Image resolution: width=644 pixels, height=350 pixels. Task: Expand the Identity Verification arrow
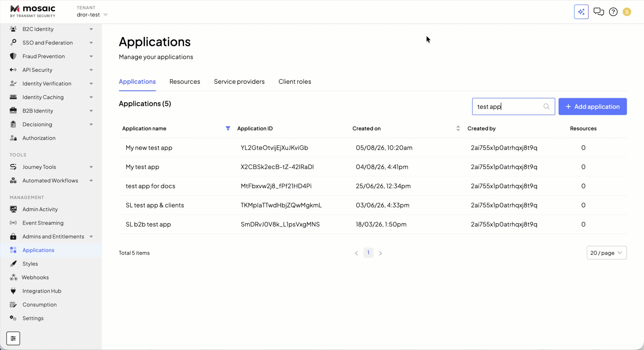(91, 83)
